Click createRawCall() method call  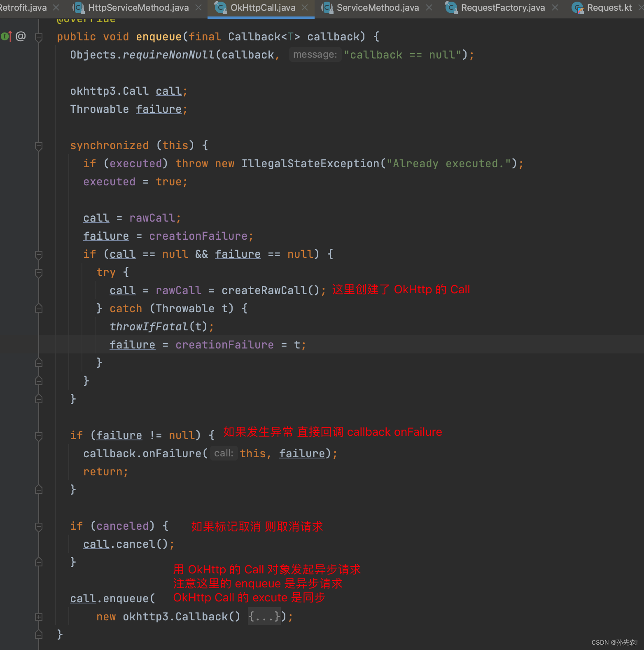(x=271, y=290)
